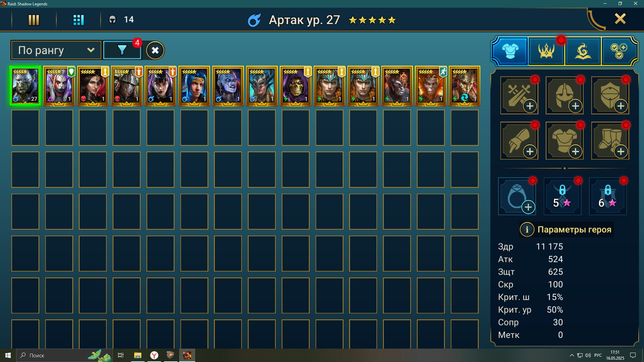Image resolution: width=644 pixels, height=362 pixels.
Task: Open the chestplate equipment slot
Action: click(x=565, y=141)
